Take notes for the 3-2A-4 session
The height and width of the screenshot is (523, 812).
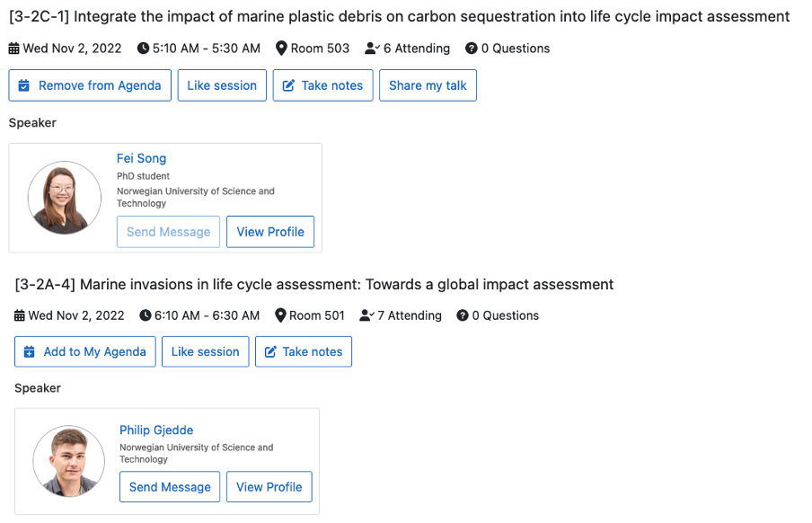304,351
